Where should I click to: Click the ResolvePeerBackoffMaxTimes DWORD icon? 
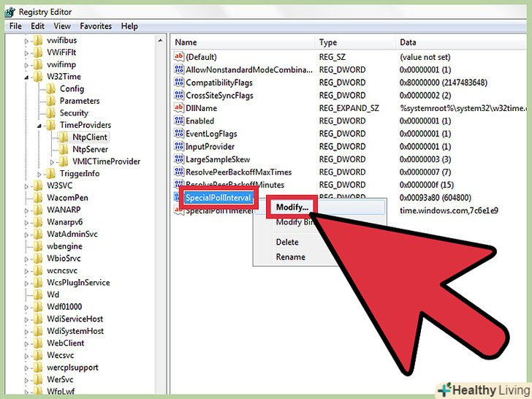pos(179,172)
